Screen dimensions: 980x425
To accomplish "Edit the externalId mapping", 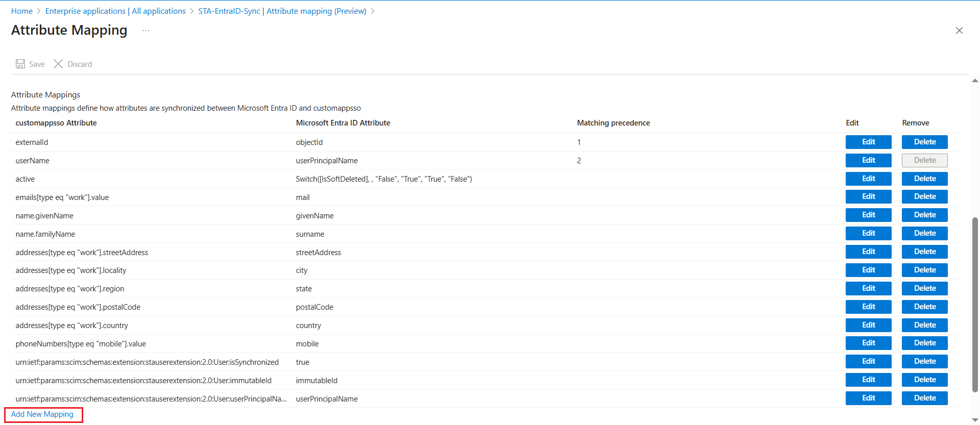I will (868, 142).
